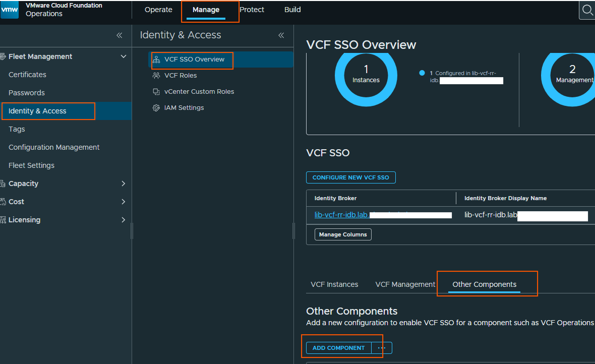Click the Capacity section label
595x364 pixels.
coord(24,184)
